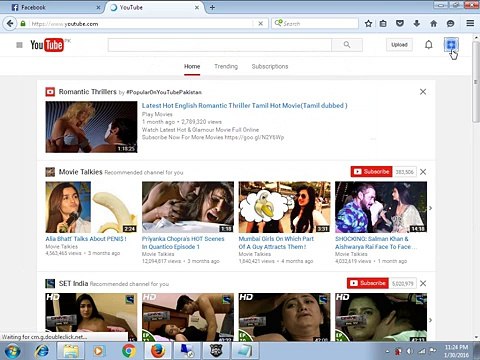Go back with browser back arrow

10,24
